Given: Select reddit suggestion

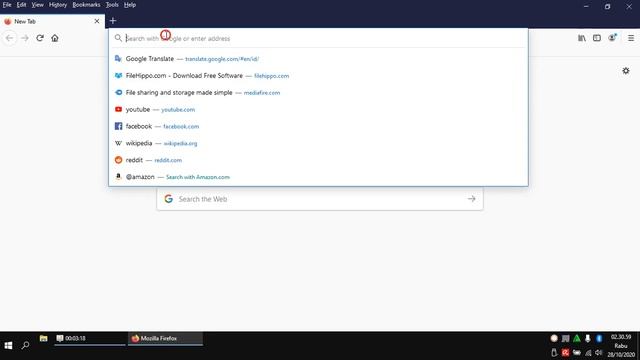Looking at the screenshot, I should pyautogui.click(x=318, y=160).
